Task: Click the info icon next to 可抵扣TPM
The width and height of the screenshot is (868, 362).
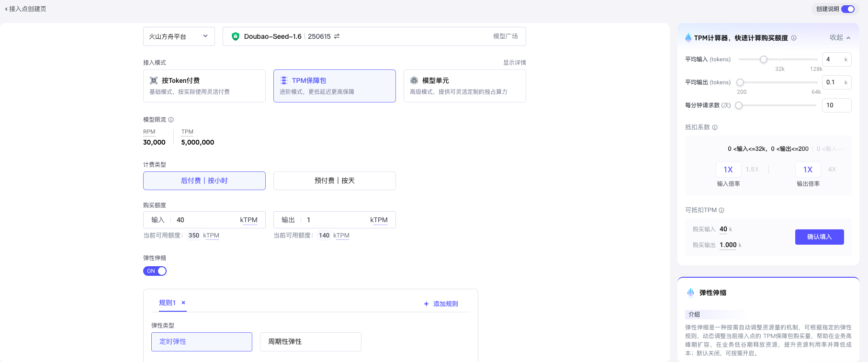Action: pyautogui.click(x=721, y=210)
